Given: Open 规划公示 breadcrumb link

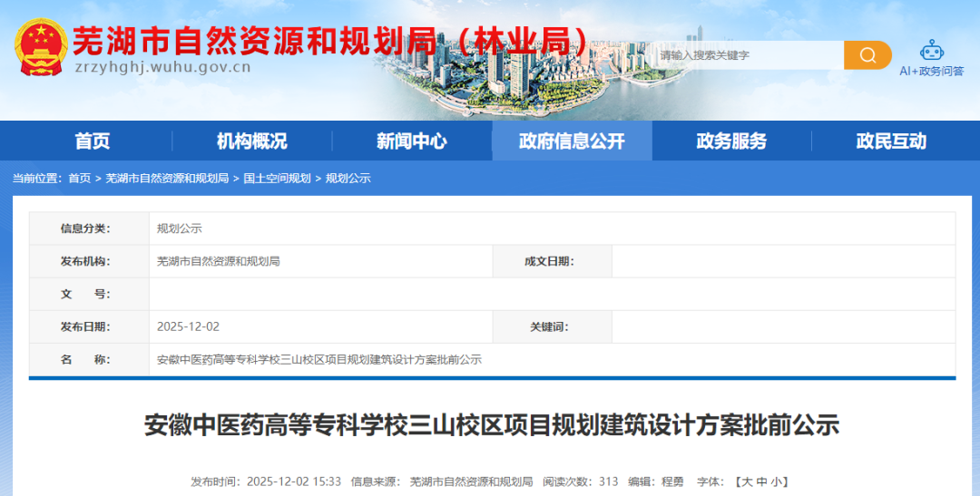Looking at the screenshot, I should [348, 179].
